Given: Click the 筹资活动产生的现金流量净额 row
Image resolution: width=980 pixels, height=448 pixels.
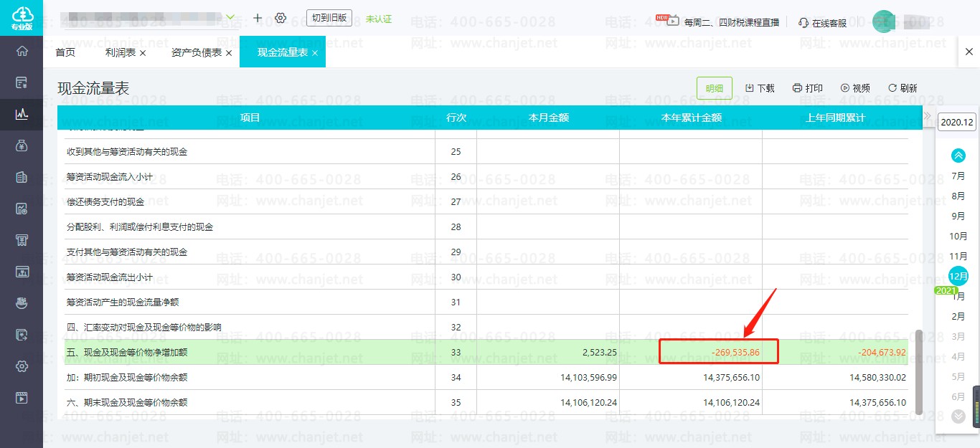Looking at the screenshot, I should pyautogui.click(x=486, y=302).
